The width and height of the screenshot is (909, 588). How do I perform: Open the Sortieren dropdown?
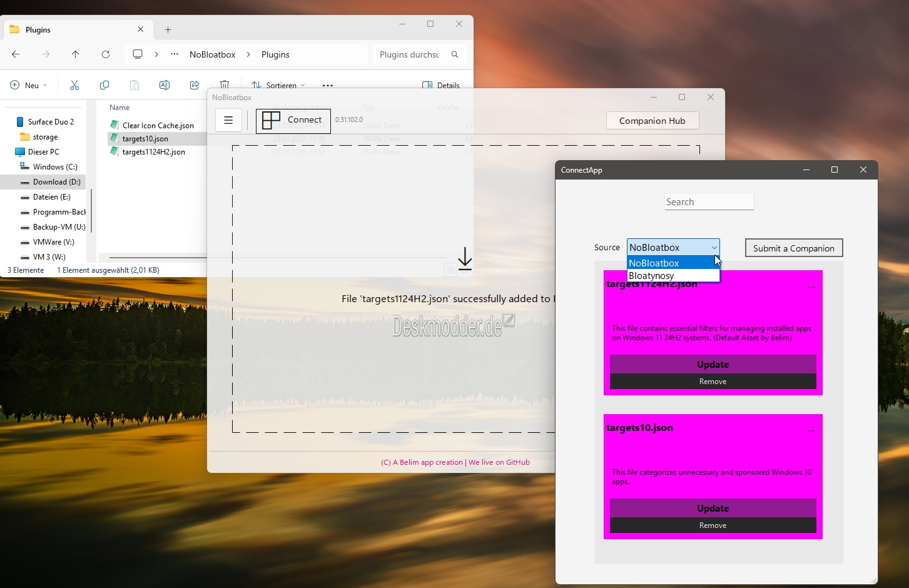(x=278, y=85)
